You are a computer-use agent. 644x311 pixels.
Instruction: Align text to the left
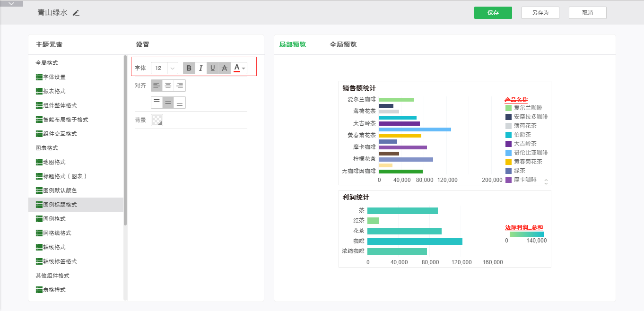pyautogui.click(x=157, y=86)
